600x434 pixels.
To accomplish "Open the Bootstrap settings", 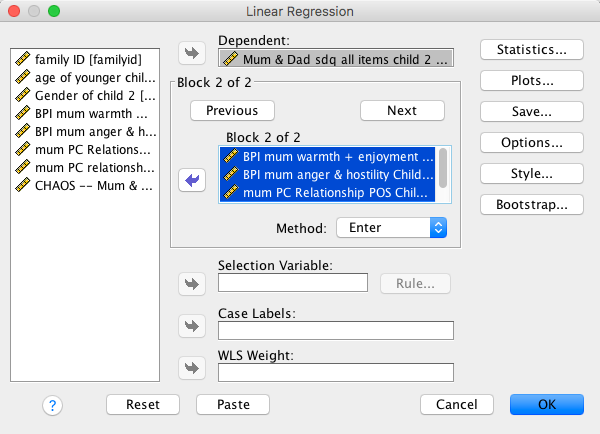I will tap(532, 204).
